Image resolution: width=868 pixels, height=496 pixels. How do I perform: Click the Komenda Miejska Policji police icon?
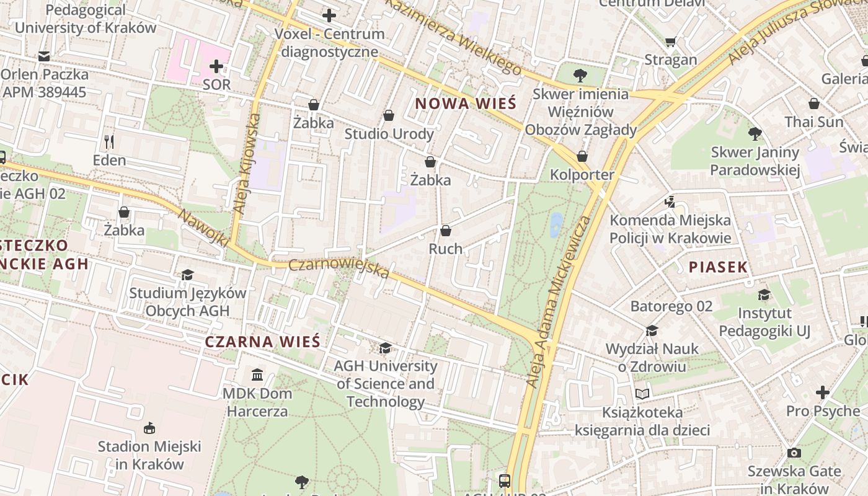coord(670,201)
